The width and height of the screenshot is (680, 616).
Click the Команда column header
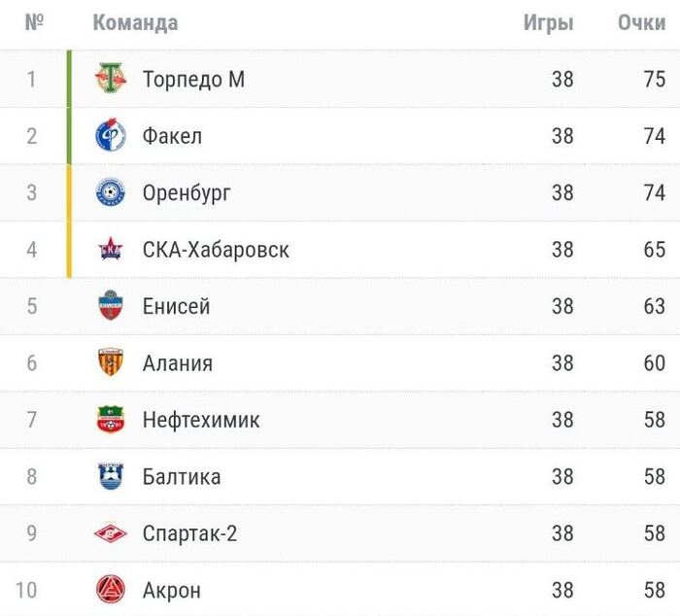[135, 22]
